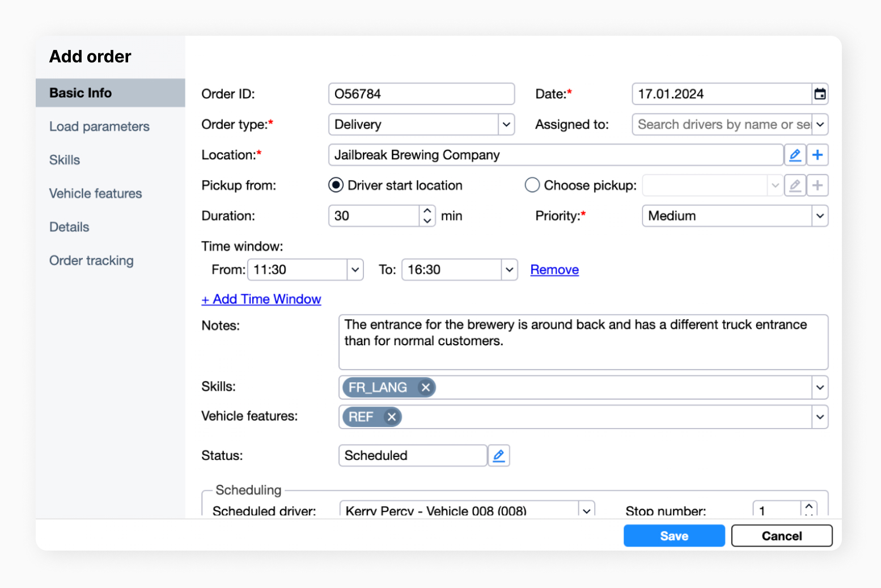
Task: Go to the Order tracking section
Action: [91, 261]
